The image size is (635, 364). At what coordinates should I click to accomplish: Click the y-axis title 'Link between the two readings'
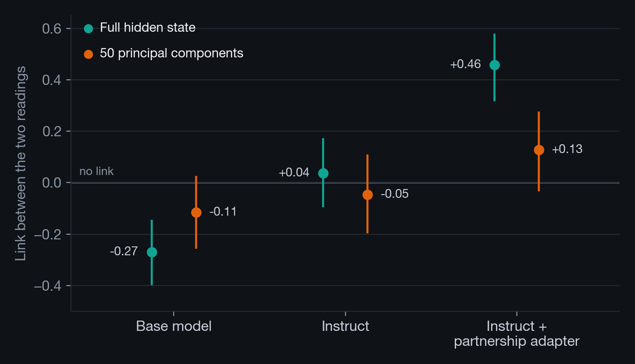(21, 163)
